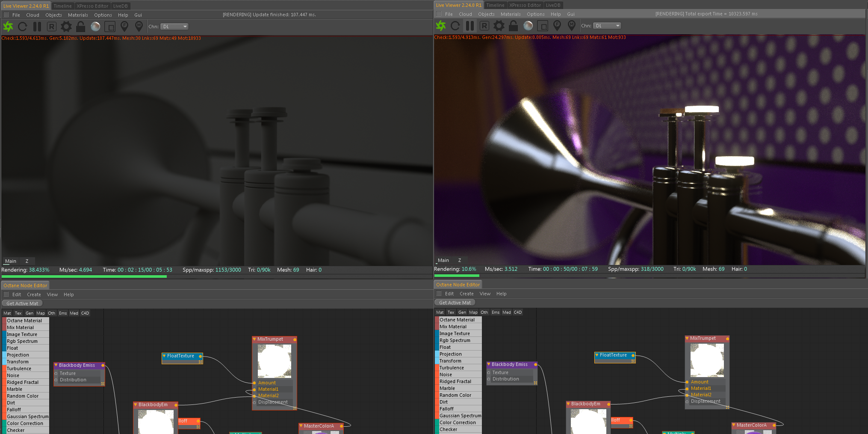
Task: Toggle the Oth filter in right Node Editor
Action: pyautogui.click(x=484, y=312)
